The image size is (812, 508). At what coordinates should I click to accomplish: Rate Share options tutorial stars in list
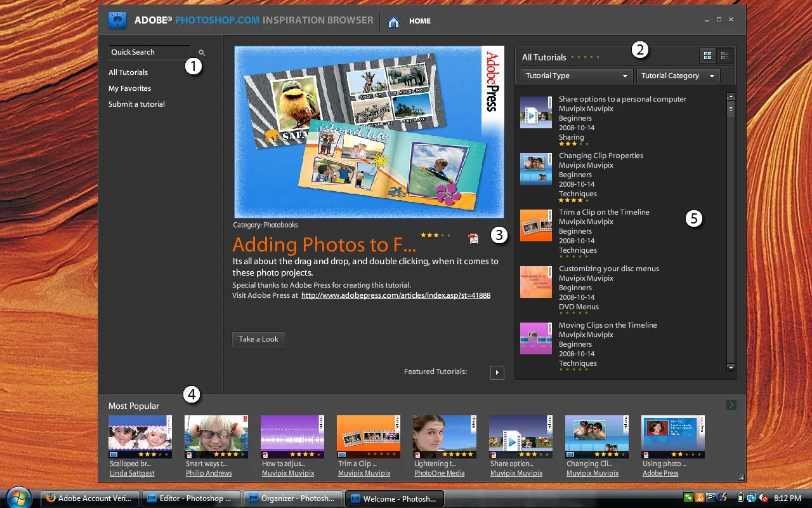tap(573, 144)
